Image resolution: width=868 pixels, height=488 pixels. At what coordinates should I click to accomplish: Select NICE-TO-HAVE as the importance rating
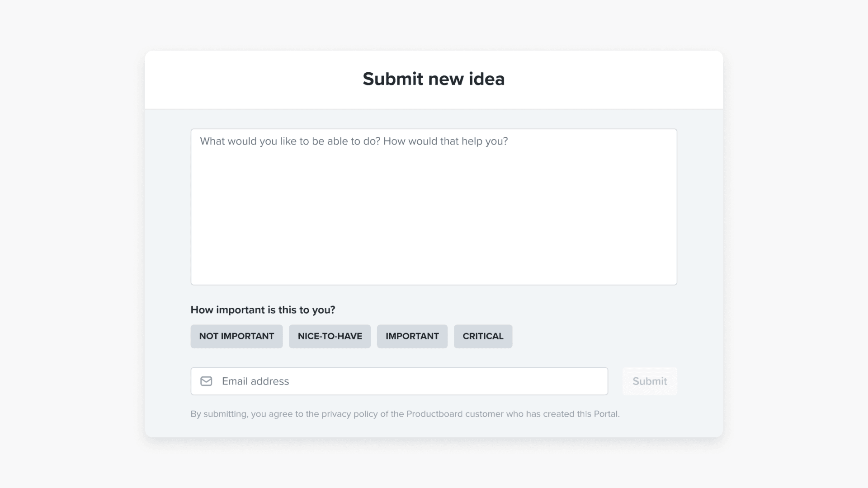[330, 336]
